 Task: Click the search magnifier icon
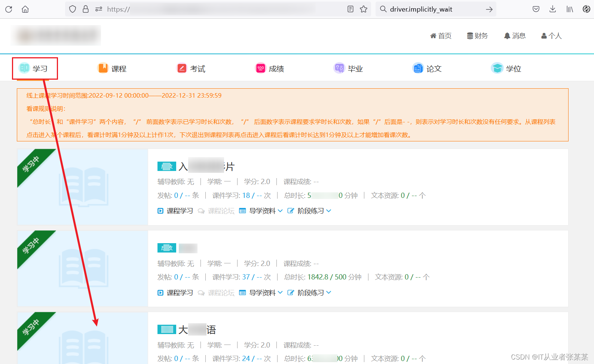[x=383, y=9]
